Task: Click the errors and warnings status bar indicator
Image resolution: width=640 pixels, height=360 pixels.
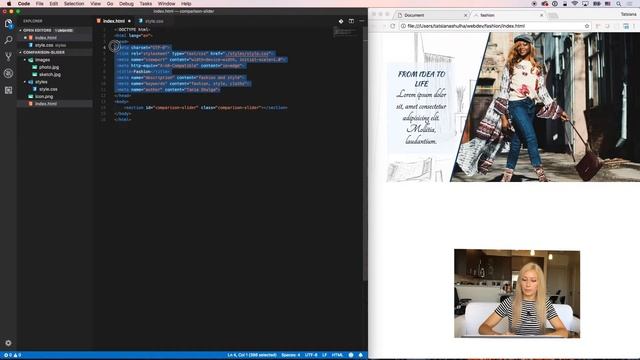Action: click(x=12, y=355)
